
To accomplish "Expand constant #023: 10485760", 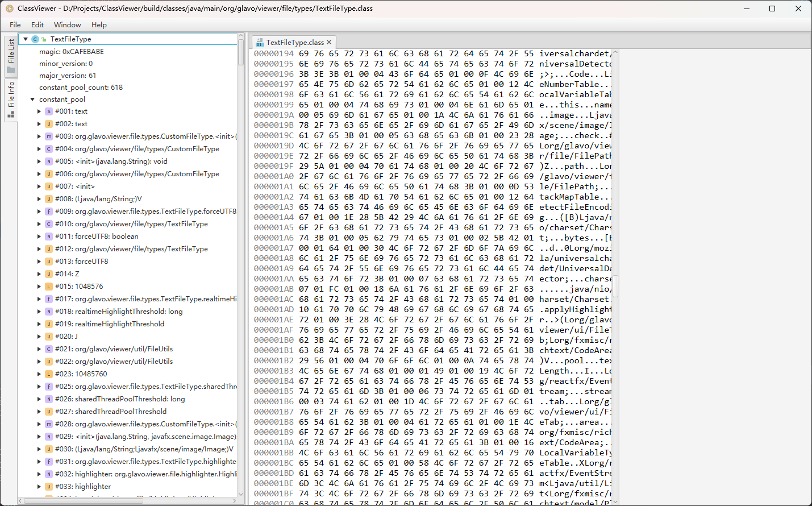I will [39, 374].
